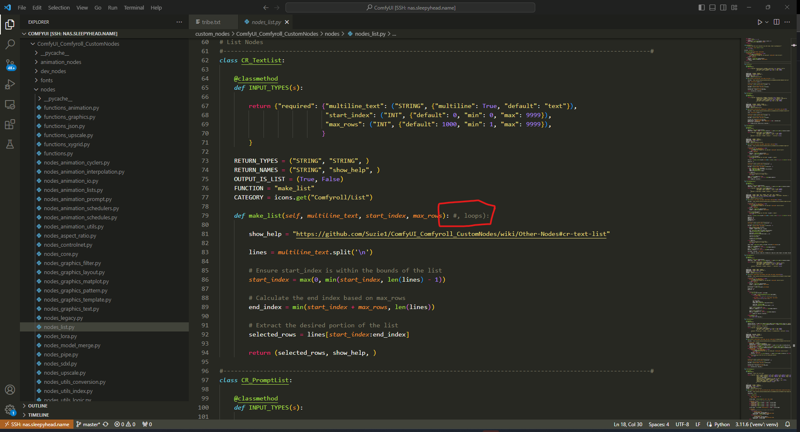800x432 pixels.
Task: Open the Remote Explorer view
Action: 10,104
